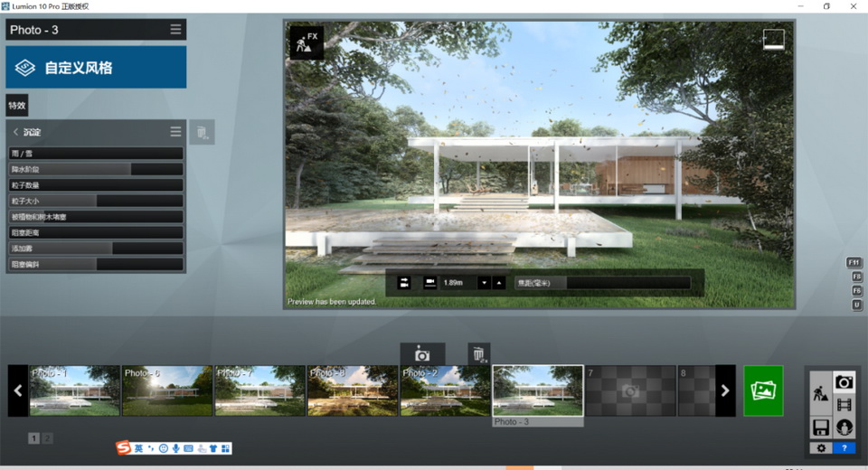Click the 自定义风格 style button
Viewport: 868px width, 470px height.
[x=96, y=68]
